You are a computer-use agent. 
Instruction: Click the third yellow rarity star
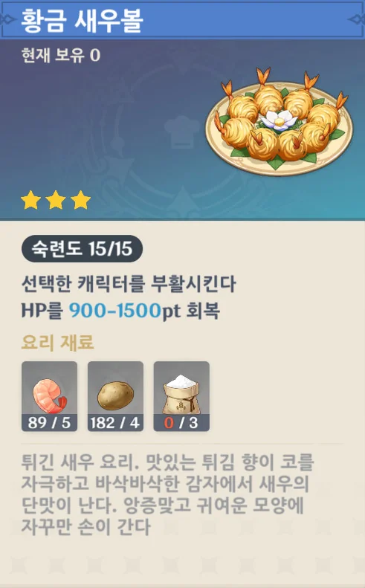point(80,200)
